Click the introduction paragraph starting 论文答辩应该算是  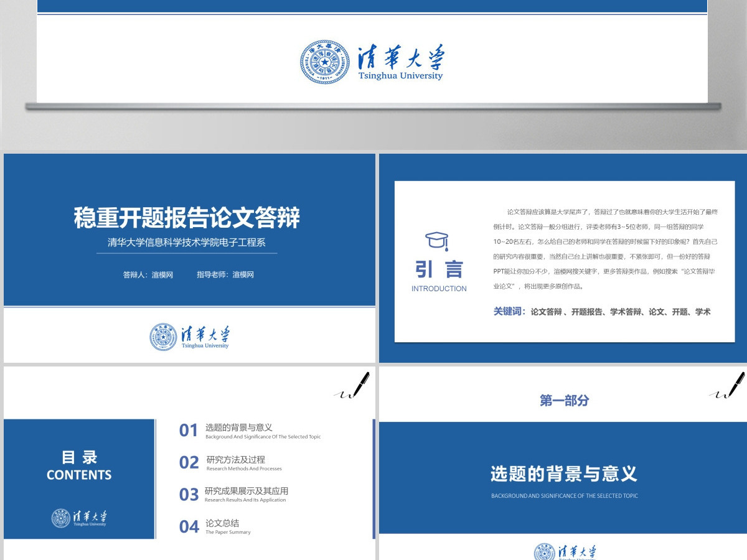[x=606, y=249]
